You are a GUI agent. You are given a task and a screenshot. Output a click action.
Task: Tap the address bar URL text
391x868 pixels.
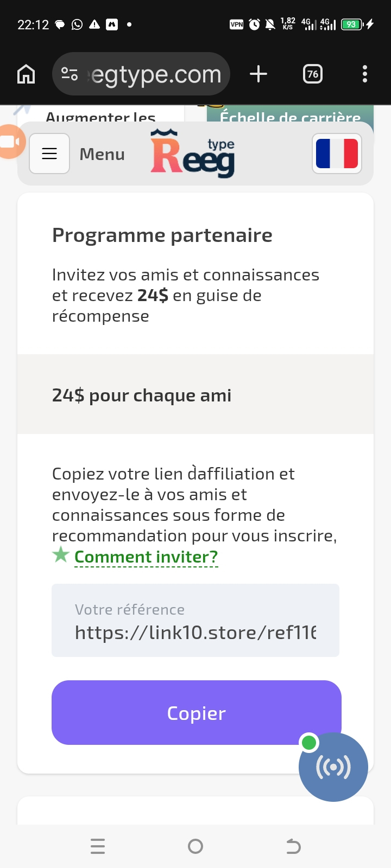155,74
